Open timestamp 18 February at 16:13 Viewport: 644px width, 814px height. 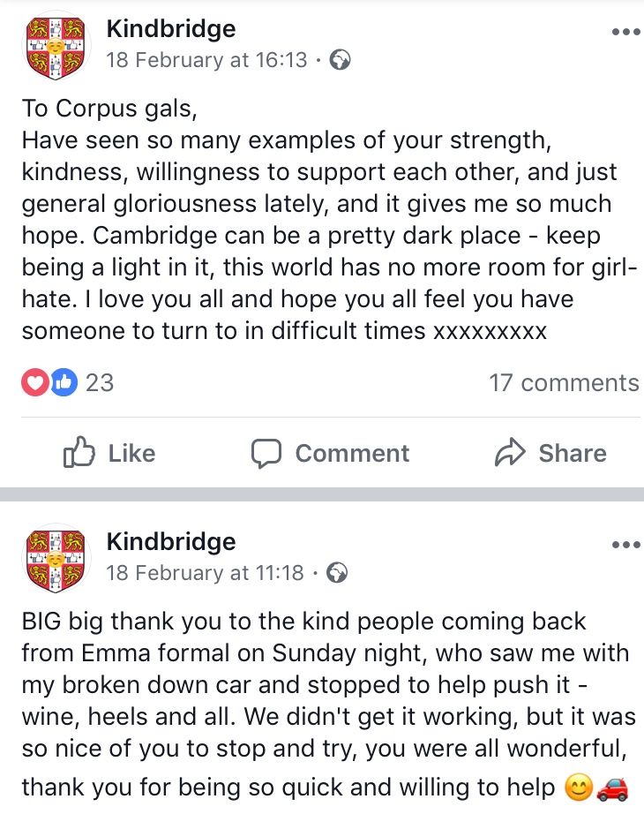pos(207,60)
